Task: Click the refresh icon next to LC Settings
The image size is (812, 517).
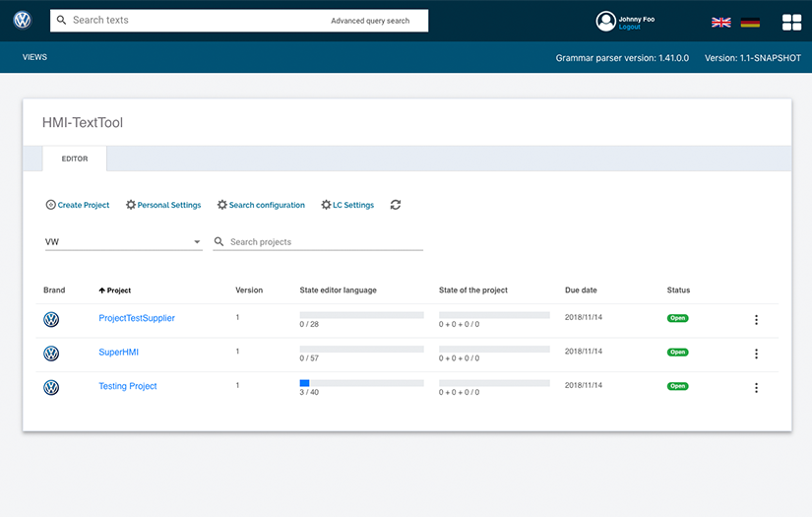Action: pyautogui.click(x=396, y=205)
